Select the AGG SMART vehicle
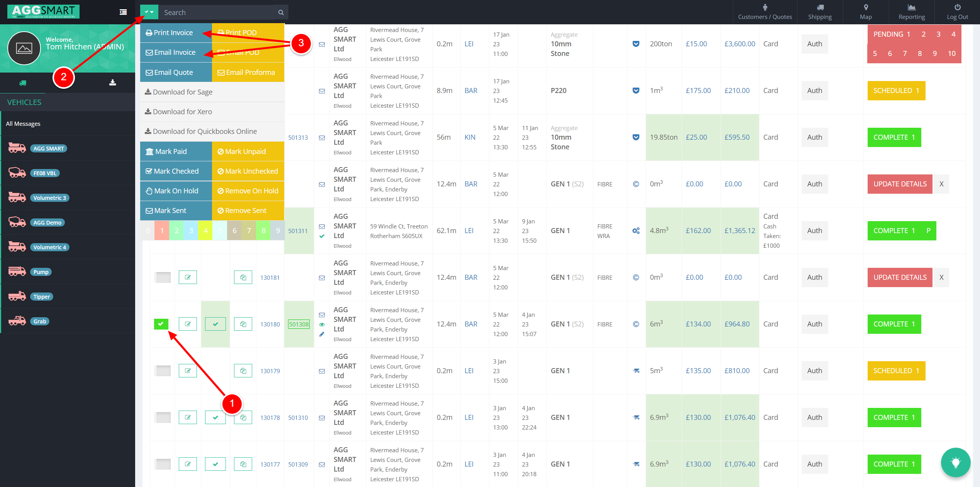The height and width of the screenshot is (487, 980). [x=49, y=148]
